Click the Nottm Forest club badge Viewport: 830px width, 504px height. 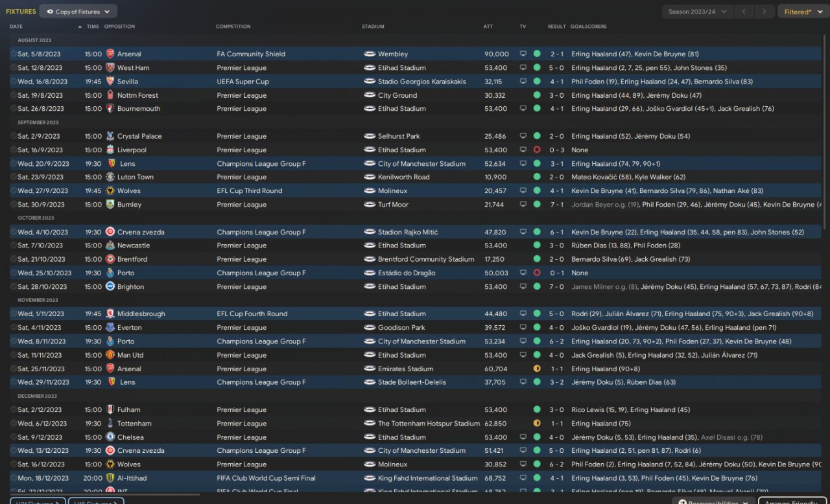click(110, 95)
